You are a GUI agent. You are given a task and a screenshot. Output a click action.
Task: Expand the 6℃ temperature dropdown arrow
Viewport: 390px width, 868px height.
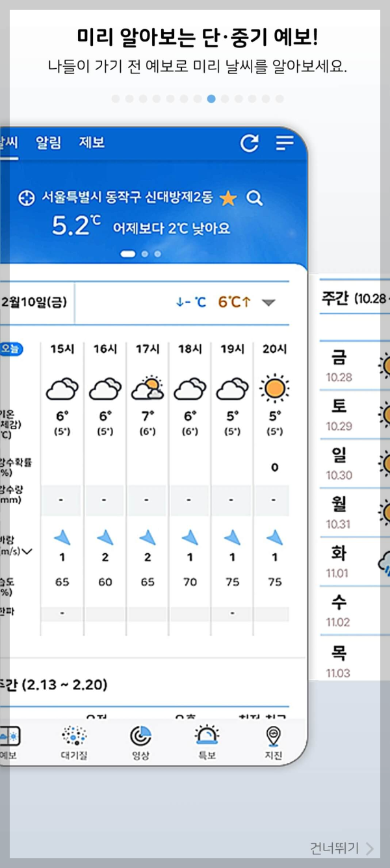point(268,303)
